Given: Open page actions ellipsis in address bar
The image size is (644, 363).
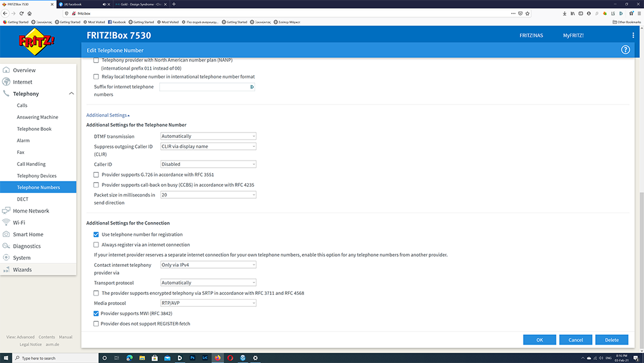Looking at the screenshot, I should 513,13.
